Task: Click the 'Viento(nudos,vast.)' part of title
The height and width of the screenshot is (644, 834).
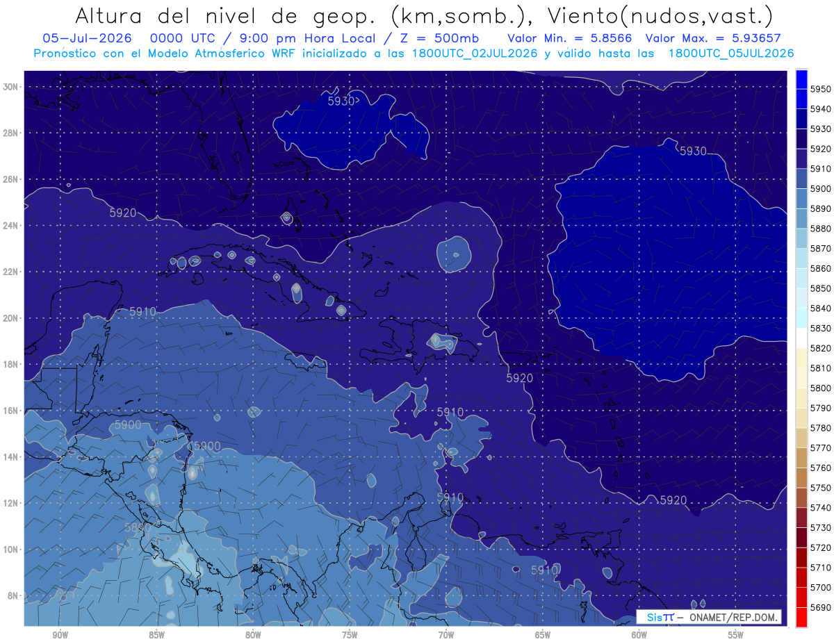Action: pos(660,15)
